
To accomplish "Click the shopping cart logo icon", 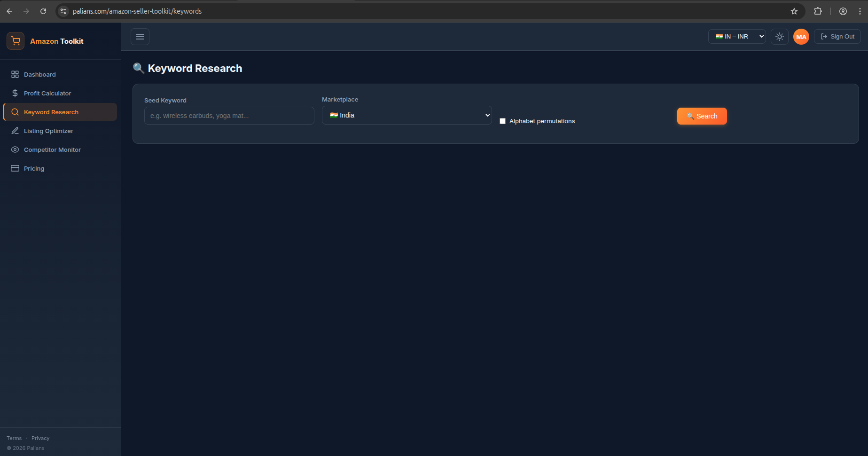I will [15, 41].
